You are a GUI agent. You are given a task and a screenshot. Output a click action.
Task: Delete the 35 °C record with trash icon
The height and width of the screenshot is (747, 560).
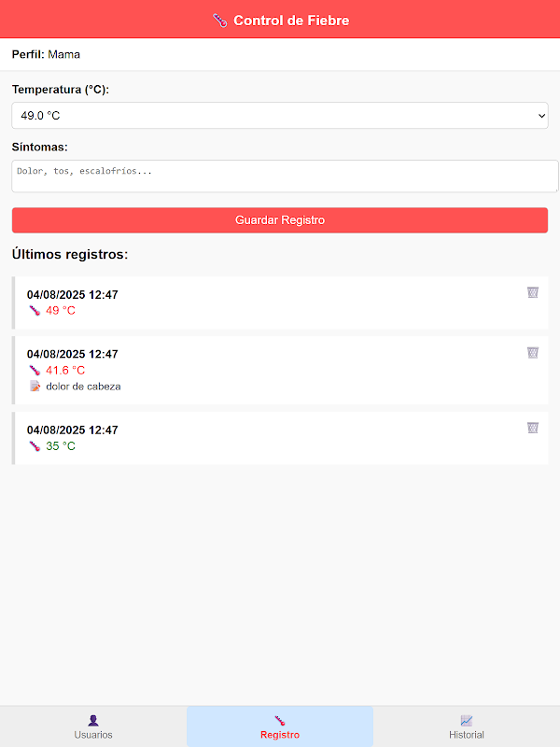click(x=532, y=428)
